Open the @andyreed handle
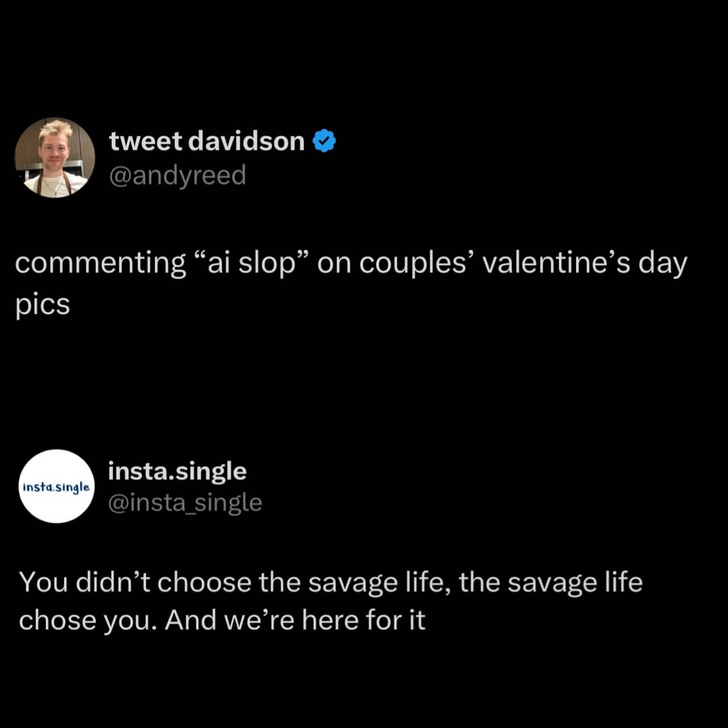The width and height of the screenshot is (728, 728). point(177,175)
